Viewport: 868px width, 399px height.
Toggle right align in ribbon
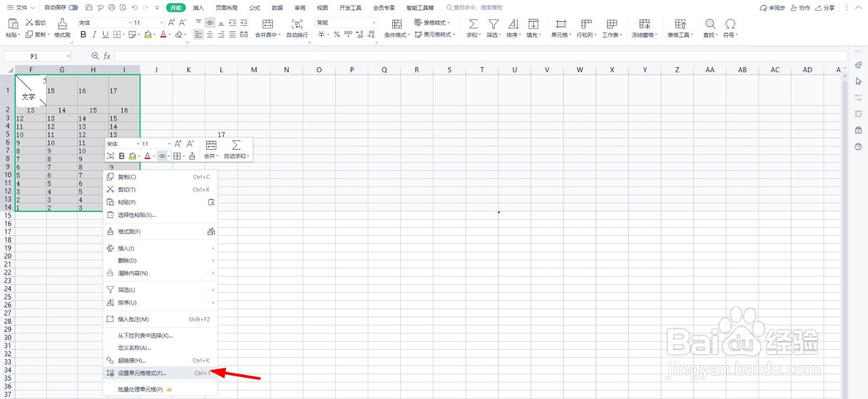click(221, 34)
